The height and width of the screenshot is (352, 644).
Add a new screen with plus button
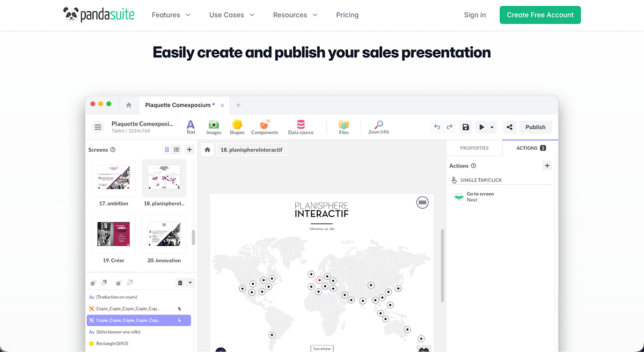[x=189, y=150]
